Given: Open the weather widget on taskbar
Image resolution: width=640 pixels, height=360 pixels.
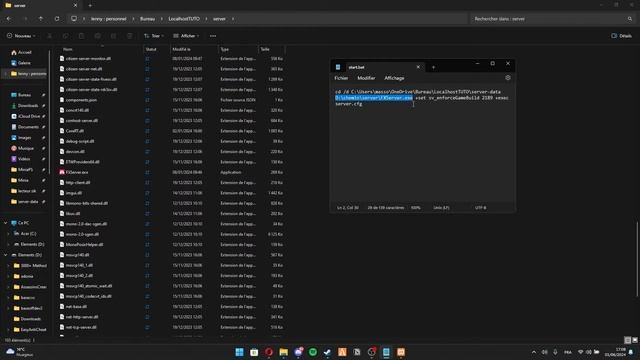Looking at the screenshot, I should [x=20, y=352].
